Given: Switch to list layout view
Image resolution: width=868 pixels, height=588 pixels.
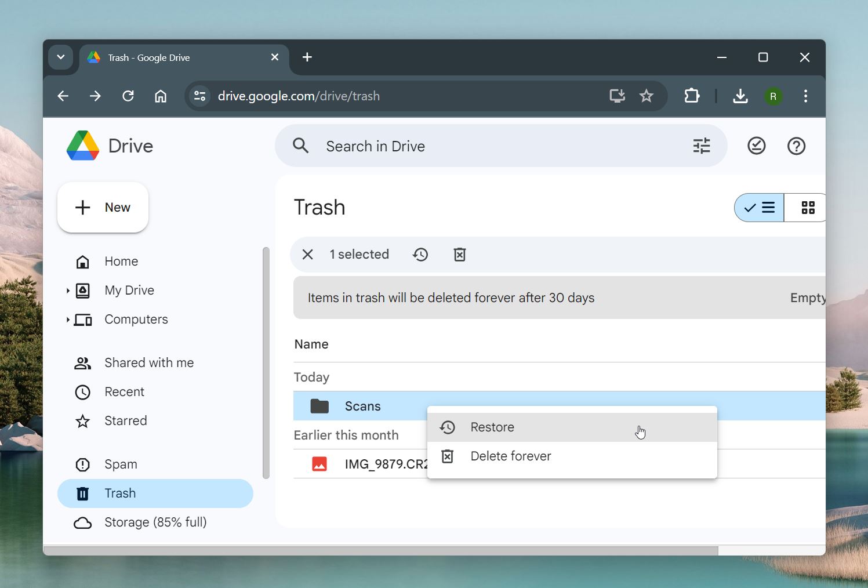Looking at the screenshot, I should click(x=759, y=208).
